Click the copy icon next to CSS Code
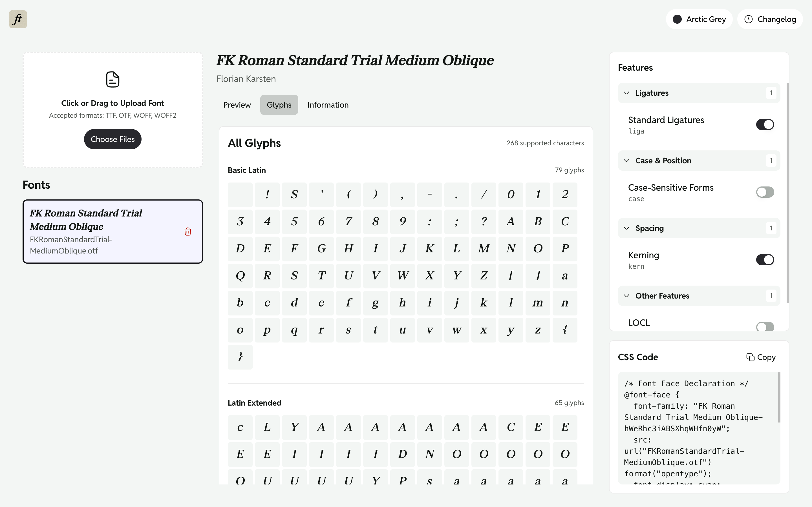The height and width of the screenshot is (507, 812). click(x=750, y=357)
